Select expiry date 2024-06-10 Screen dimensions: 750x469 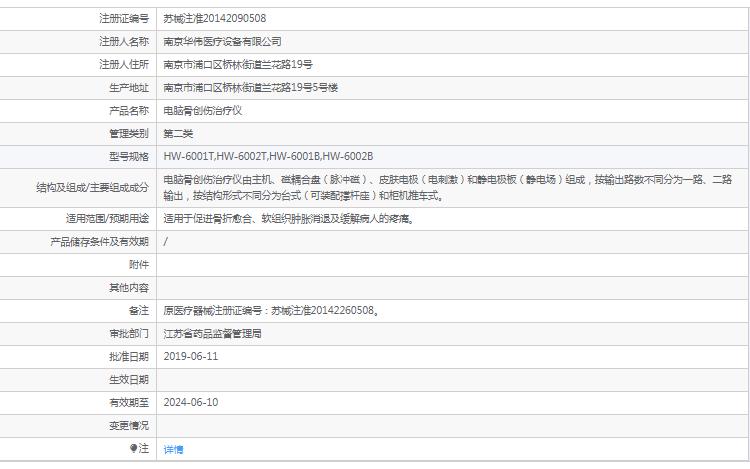point(191,402)
